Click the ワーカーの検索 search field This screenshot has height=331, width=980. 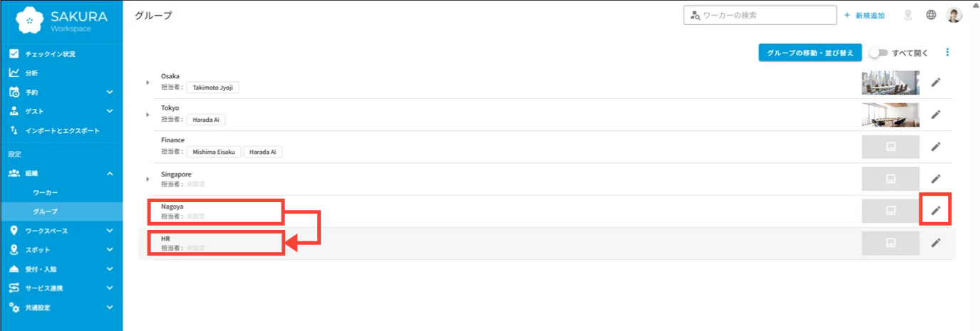(x=760, y=15)
